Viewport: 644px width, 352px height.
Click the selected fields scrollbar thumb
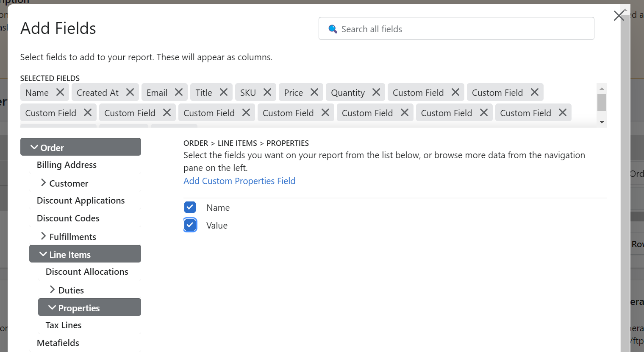point(602,102)
